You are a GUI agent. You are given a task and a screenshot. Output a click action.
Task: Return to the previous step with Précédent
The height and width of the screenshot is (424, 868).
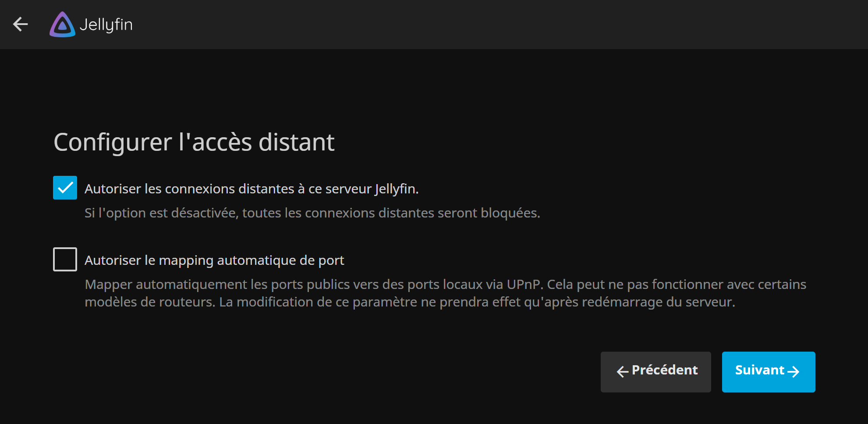click(x=655, y=372)
